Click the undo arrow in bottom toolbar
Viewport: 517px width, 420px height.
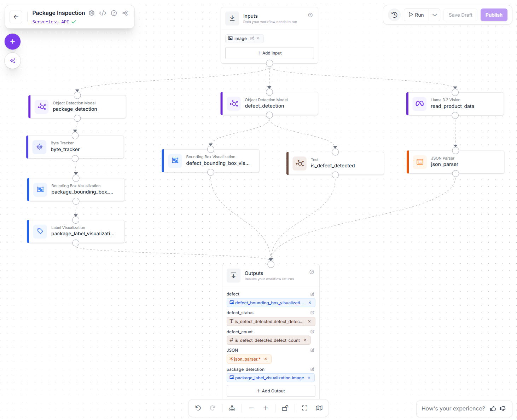(x=198, y=408)
